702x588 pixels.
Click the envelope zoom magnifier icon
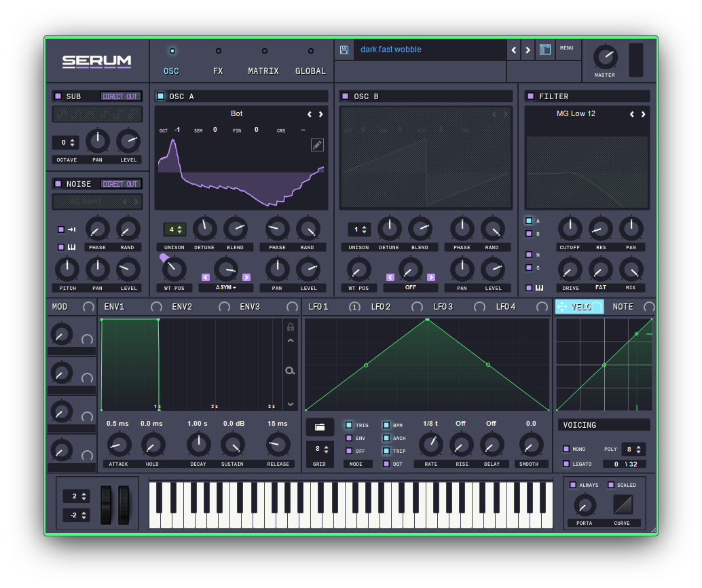point(290,370)
